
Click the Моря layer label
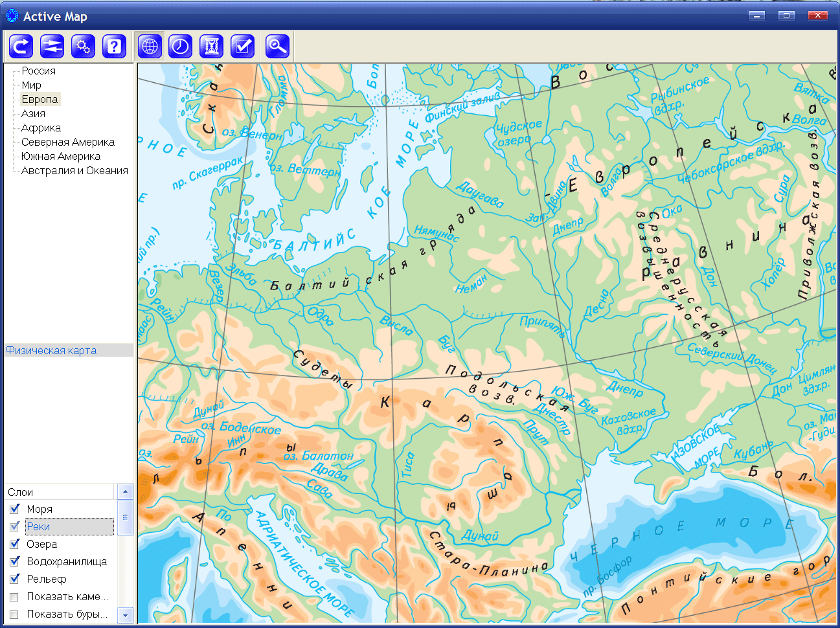(x=40, y=509)
